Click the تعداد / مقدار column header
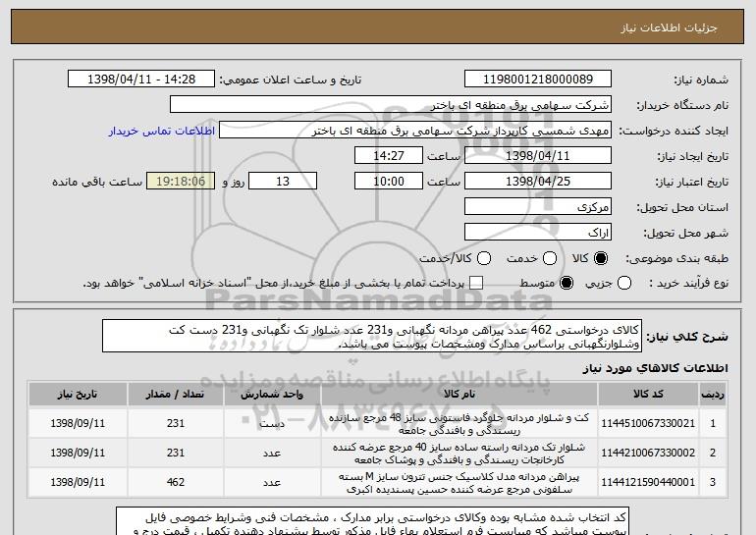 click(x=176, y=395)
